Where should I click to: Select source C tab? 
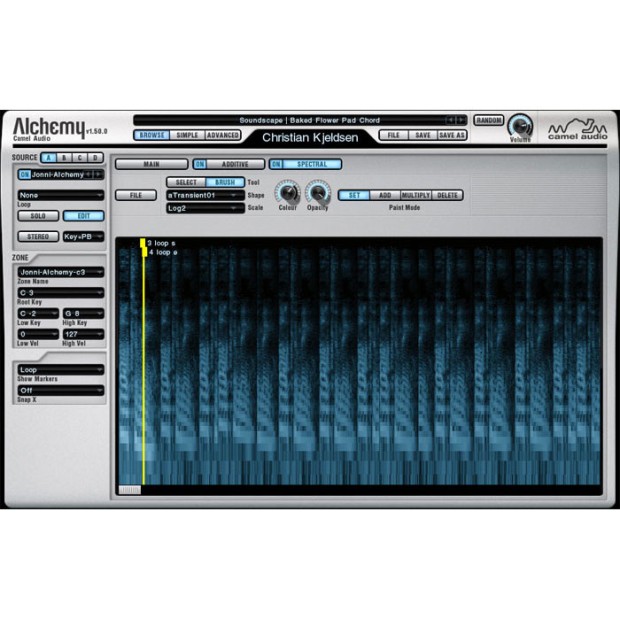coord(79,158)
